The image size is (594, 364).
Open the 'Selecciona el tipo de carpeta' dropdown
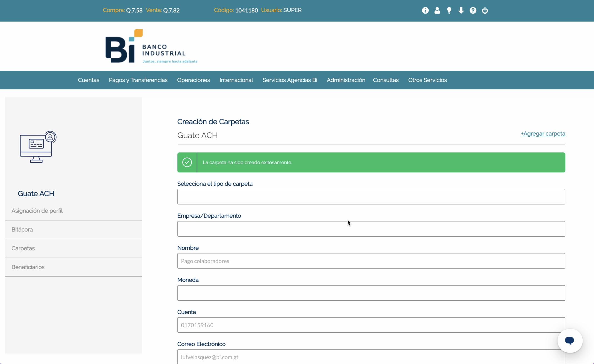[x=371, y=197]
